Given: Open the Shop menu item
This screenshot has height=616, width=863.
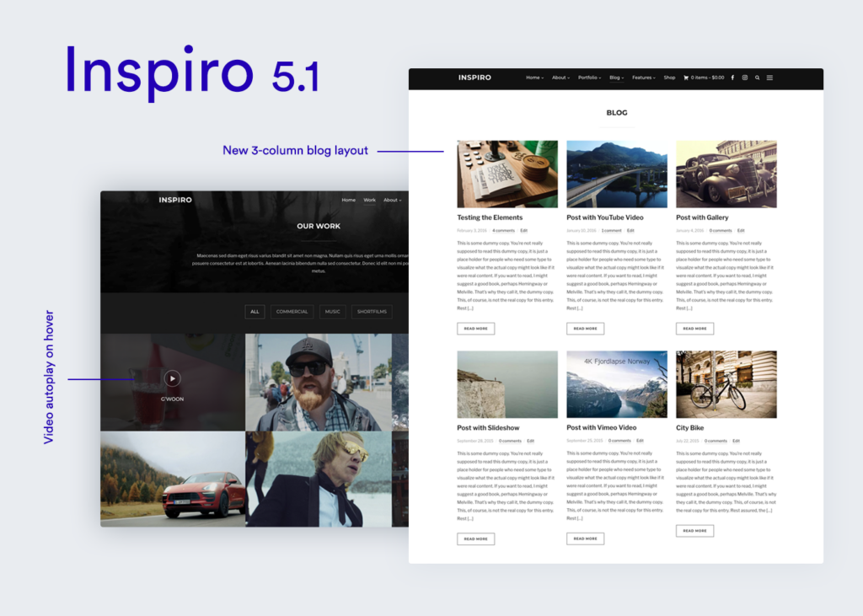Looking at the screenshot, I should (669, 78).
